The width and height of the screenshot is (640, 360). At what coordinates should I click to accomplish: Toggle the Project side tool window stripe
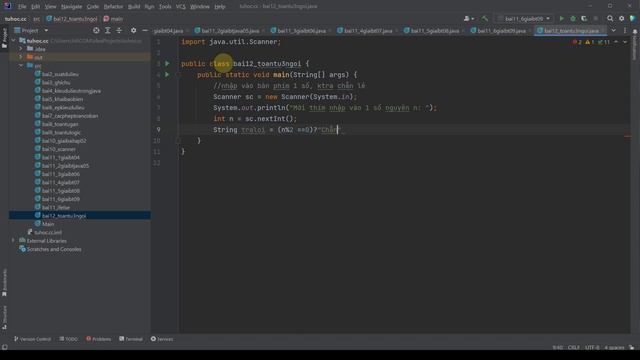point(4,38)
